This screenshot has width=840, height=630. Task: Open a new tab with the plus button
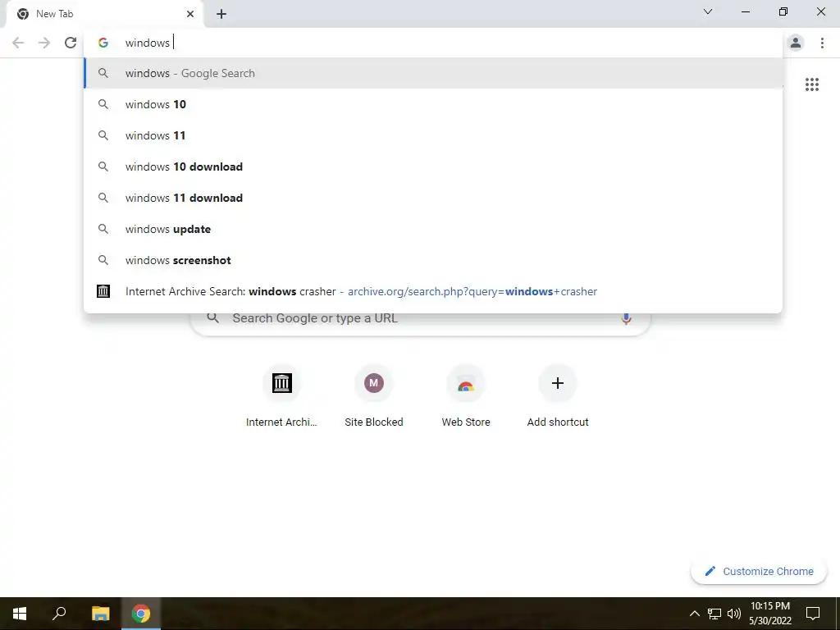[221, 14]
